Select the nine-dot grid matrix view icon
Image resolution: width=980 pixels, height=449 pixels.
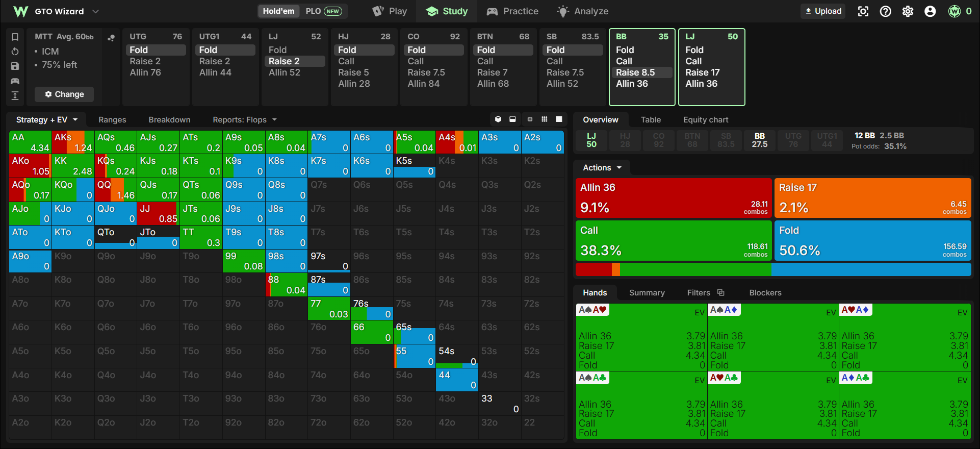click(545, 119)
